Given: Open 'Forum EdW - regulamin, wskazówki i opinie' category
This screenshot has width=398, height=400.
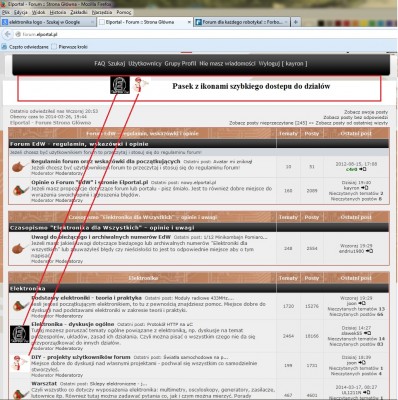Looking at the screenshot, I should click(x=79, y=144).
